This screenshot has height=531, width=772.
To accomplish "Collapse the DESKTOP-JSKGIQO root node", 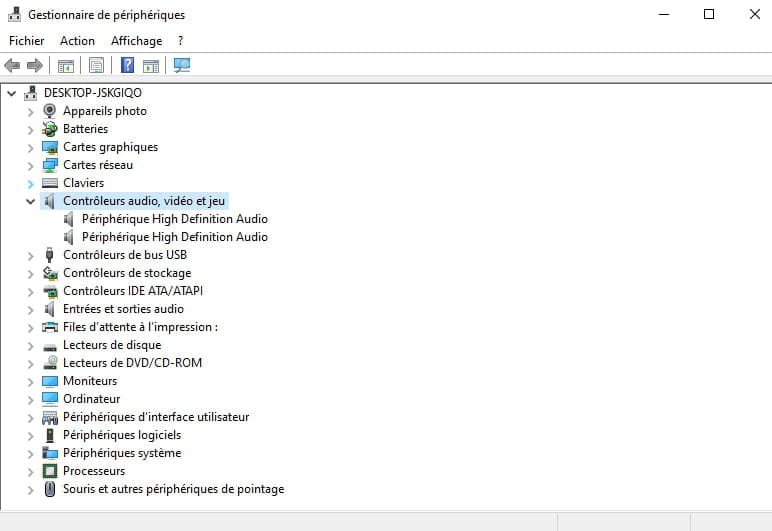I will click(12, 93).
